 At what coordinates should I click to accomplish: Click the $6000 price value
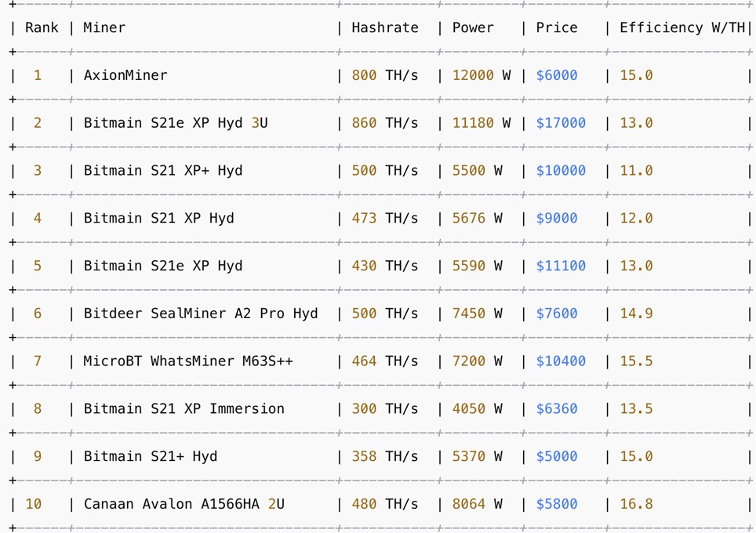click(557, 75)
